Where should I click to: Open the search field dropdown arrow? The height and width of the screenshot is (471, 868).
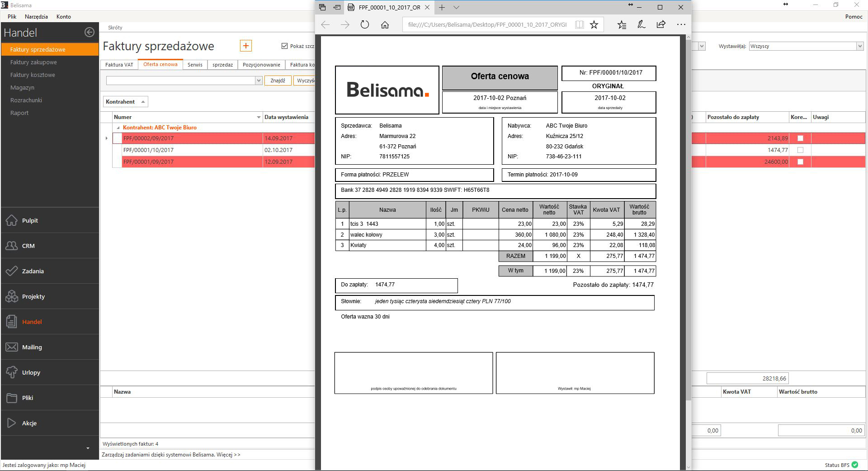(x=259, y=81)
